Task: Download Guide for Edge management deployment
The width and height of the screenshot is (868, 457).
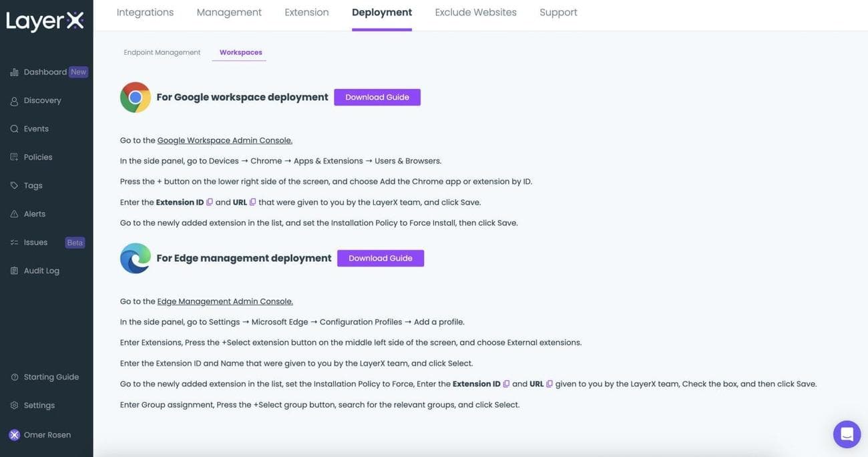Action: coord(381,259)
